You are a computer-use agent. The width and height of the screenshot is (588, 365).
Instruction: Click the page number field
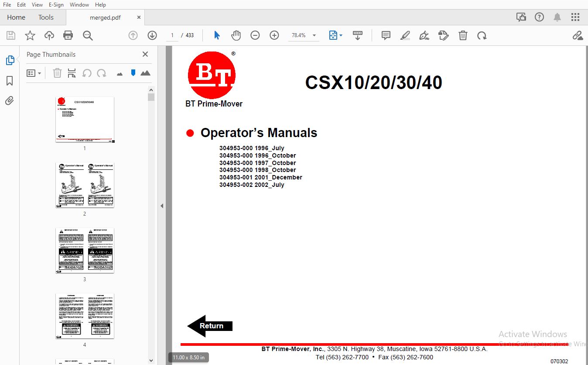[172, 35]
